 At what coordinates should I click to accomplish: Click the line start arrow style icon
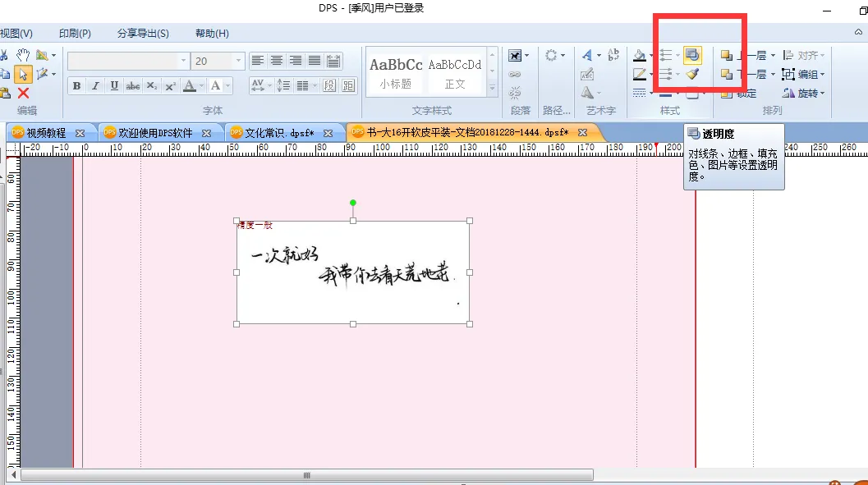tap(666, 55)
